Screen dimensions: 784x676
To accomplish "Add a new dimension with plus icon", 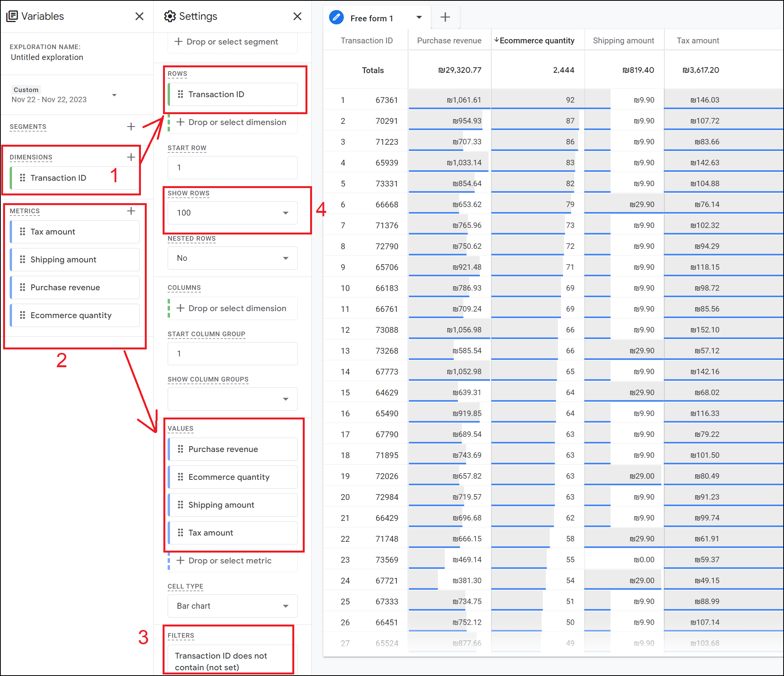I will point(131,157).
